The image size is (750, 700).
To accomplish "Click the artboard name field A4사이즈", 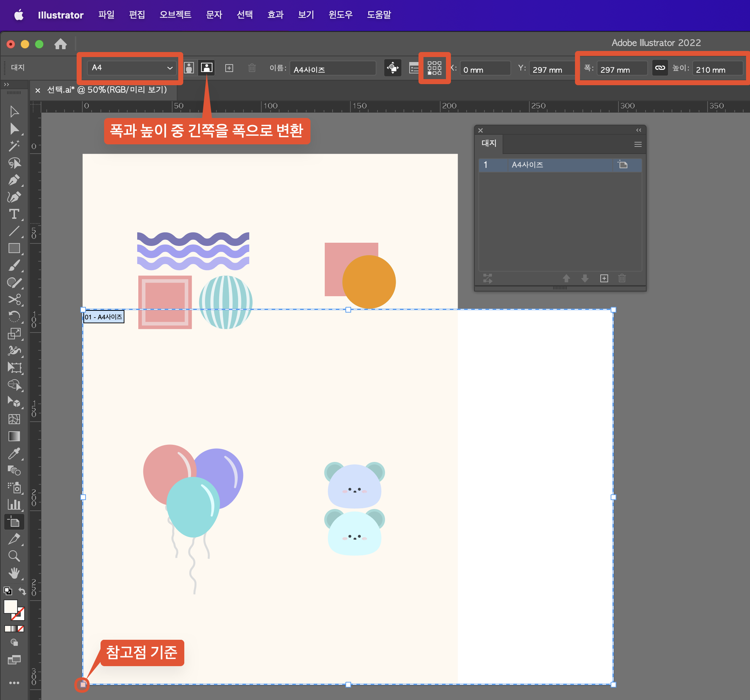I will tap(332, 70).
